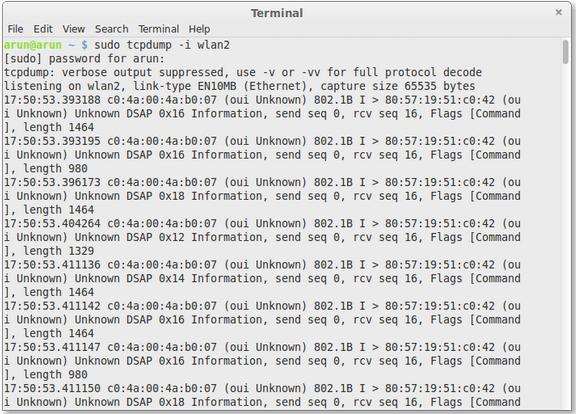Image resolution: width=576 pixels, height=414 pixels.
Task: Click the 17:50:53.396173 timestamp
Action: point(52,182)
